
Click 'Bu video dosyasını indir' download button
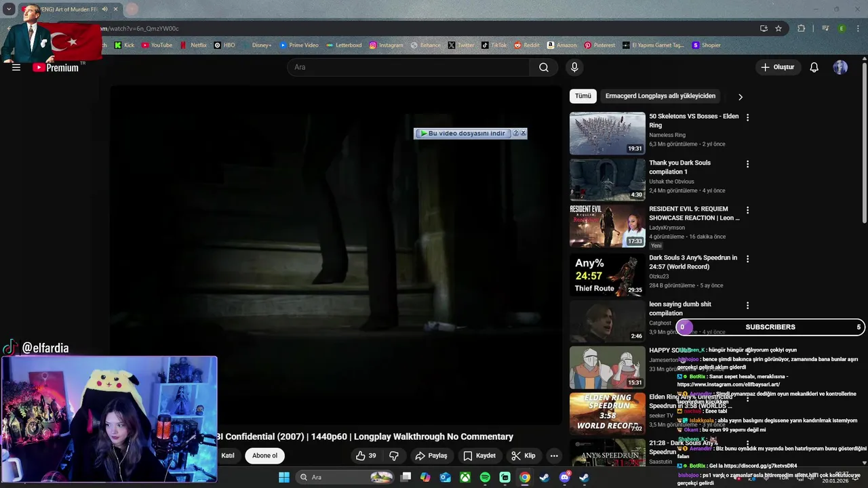point(463,134)
